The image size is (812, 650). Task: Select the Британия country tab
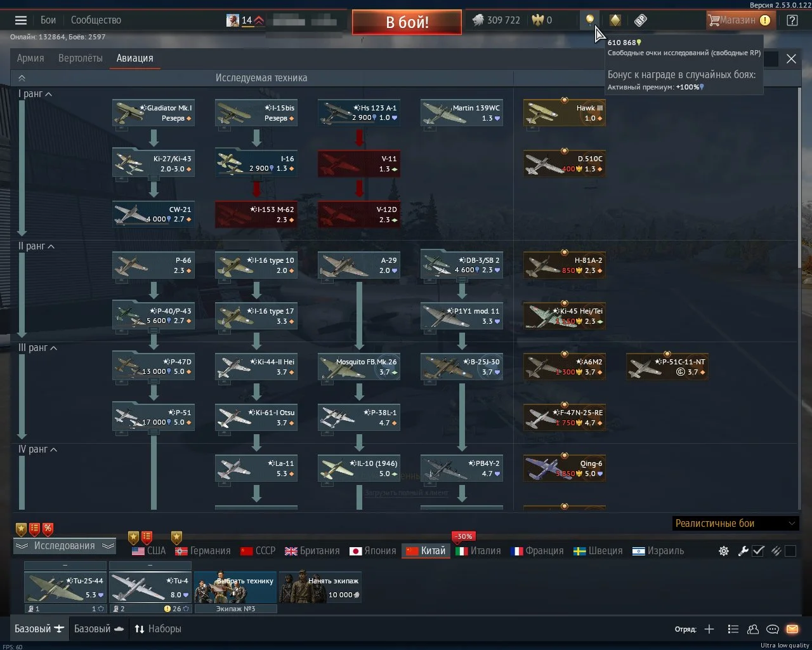tap(312, 551)
